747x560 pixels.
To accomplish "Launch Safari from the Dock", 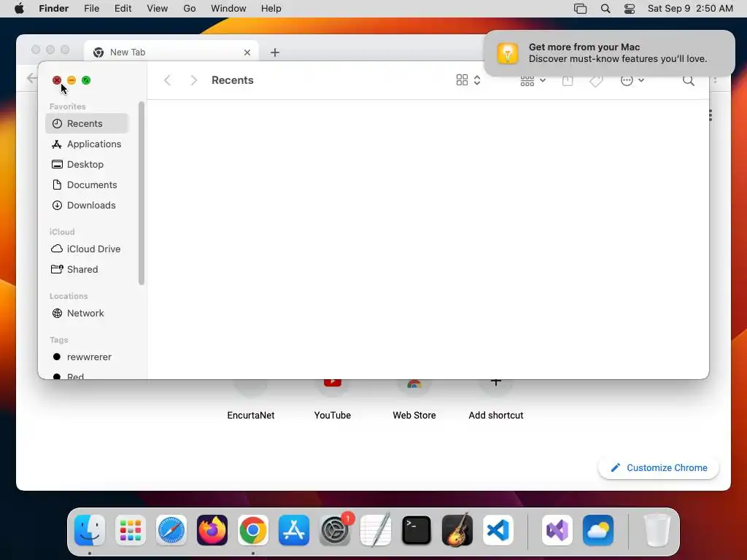I will pos(171,530).
